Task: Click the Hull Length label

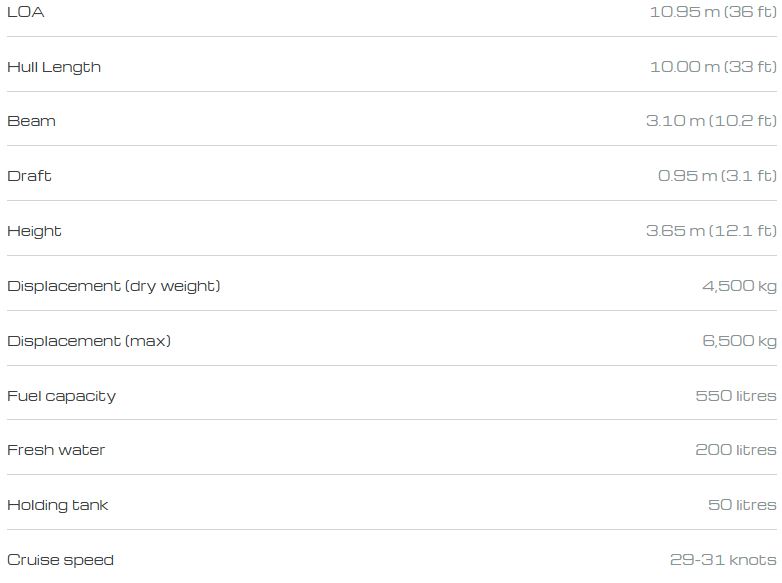Action: pos(54,67)
